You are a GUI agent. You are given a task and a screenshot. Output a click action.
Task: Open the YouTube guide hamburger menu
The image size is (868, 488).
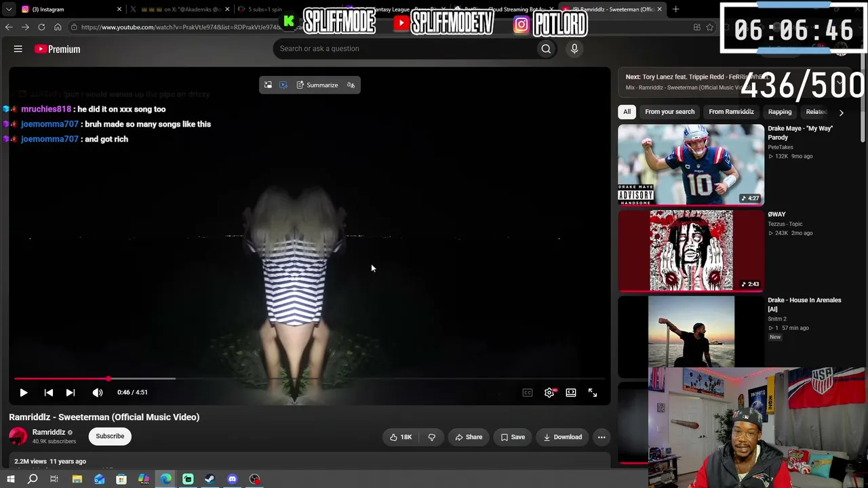pyautogui.click(x=18, y=49)
